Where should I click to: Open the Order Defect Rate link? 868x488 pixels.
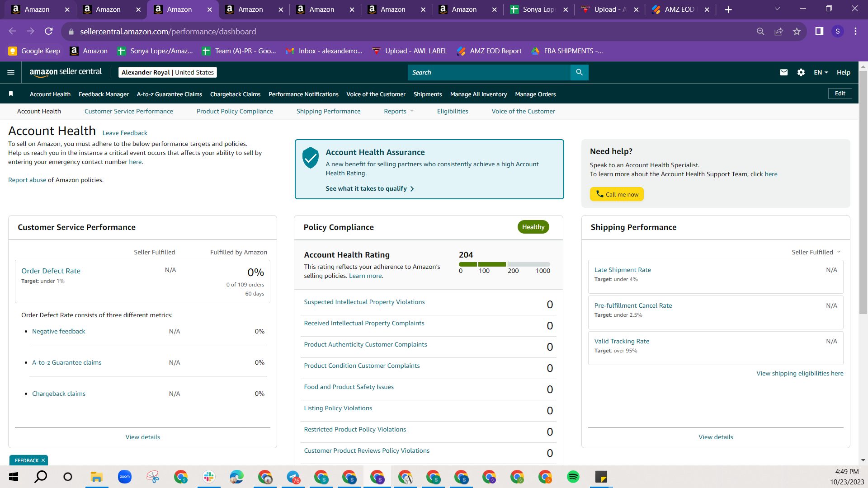(x=51, y=271)
